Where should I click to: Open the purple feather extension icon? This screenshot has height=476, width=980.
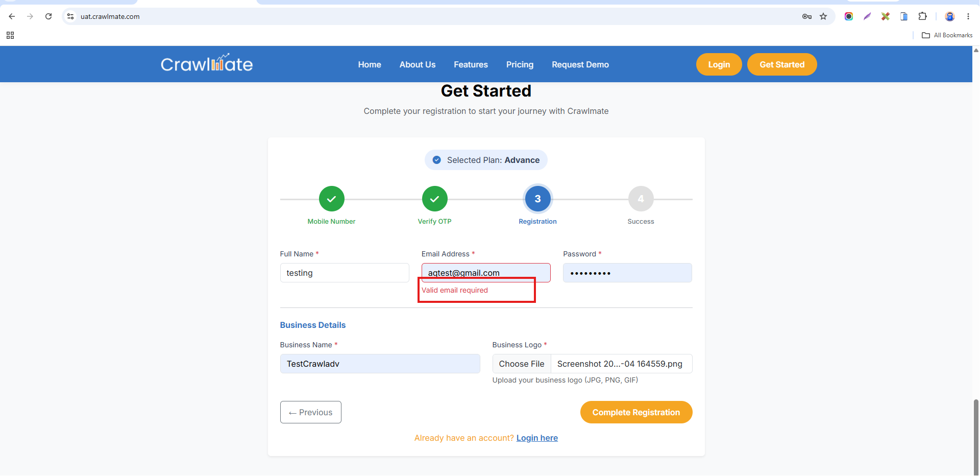867,16
